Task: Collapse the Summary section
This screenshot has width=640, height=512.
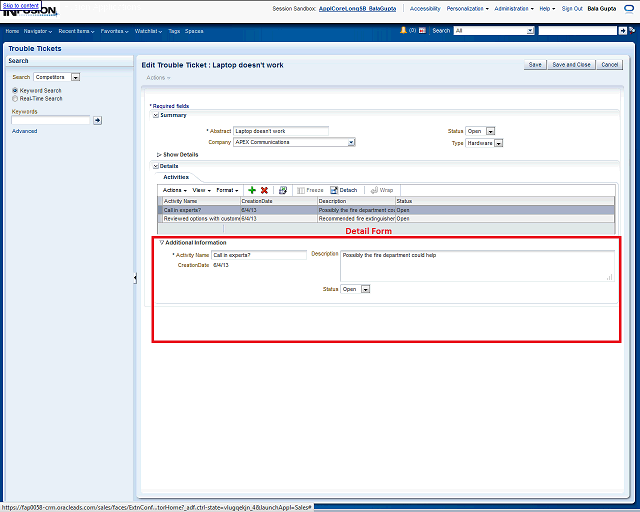Action: [x=155, y=115]
